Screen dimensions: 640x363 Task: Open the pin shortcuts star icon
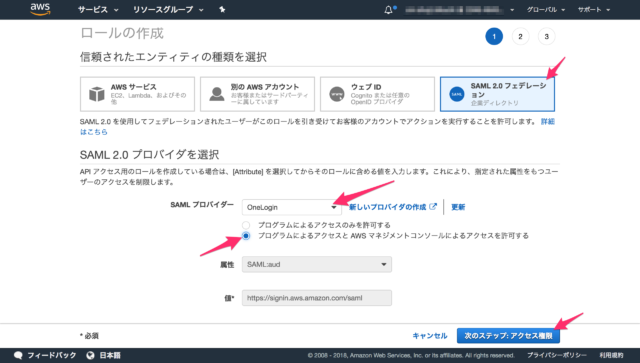tap(222, 9)
